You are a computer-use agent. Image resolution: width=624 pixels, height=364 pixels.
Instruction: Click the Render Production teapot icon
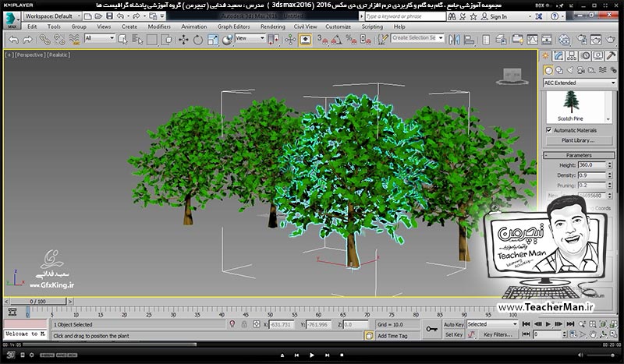coord(611,40)
